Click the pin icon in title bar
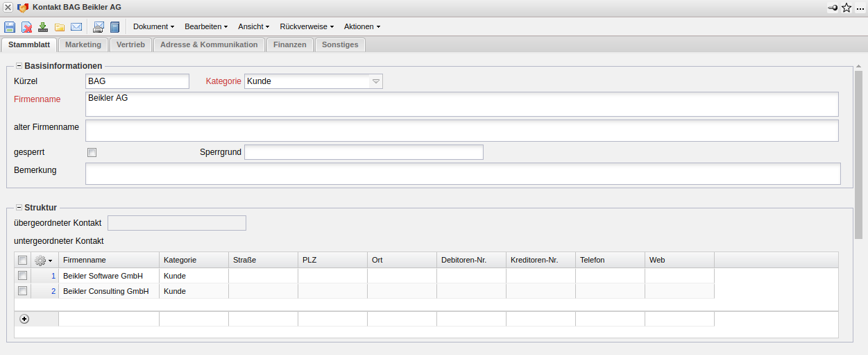The image size is (868, 355). pyautogui.click(x=833, y=8)
